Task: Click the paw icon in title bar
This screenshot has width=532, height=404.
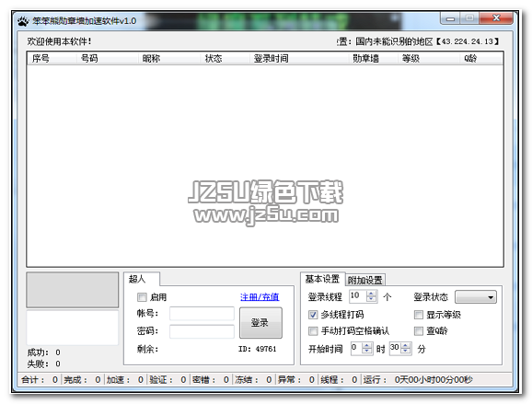Action: pyautogui.click(x=23, y=21)
